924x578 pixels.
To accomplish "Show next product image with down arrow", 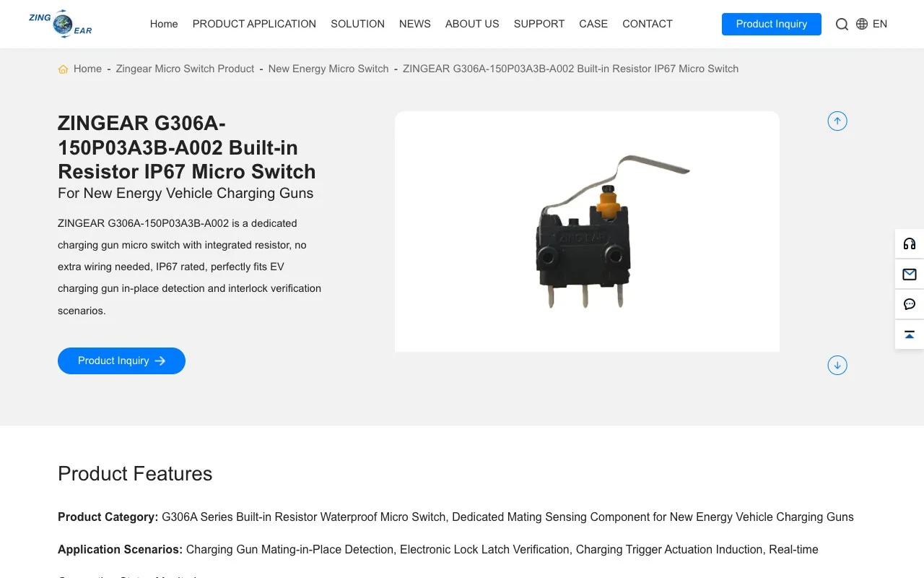I will click(837, 365).
